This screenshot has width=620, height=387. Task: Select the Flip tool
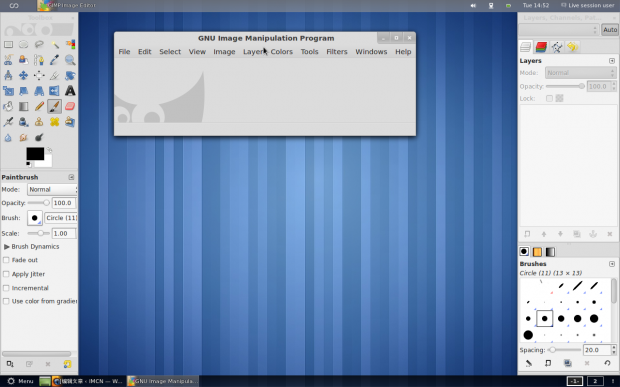click(54, 91)
